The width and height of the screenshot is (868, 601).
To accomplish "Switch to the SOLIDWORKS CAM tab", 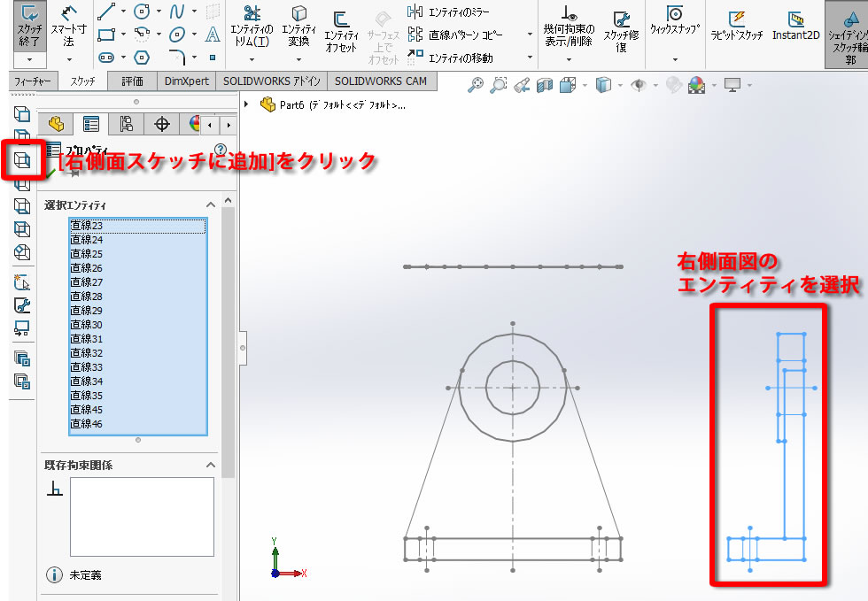I will (x=381, y=81).
